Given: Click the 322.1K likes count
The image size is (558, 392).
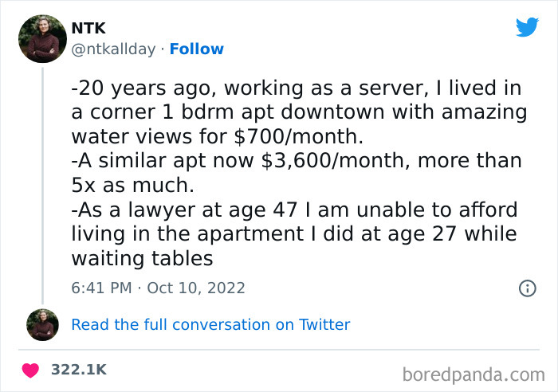Looking at the screenshot, I should pyautogui.click(x=78, y=370).
